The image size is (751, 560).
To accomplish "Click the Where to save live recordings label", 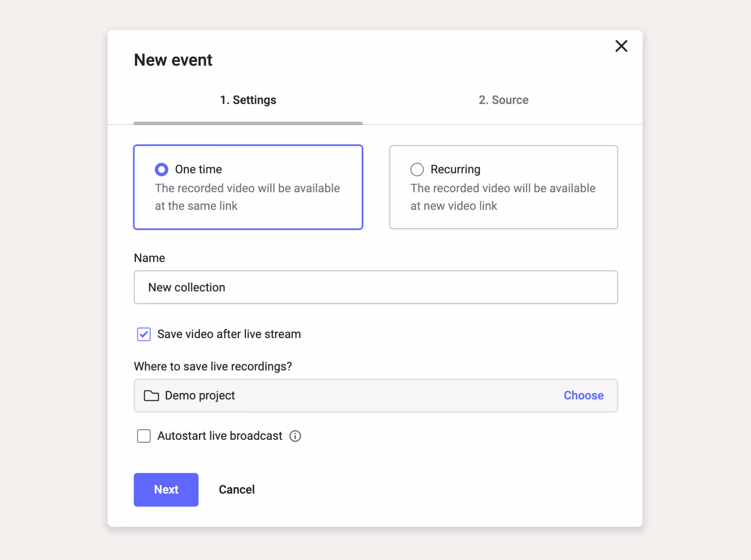I will click(213, 366).
